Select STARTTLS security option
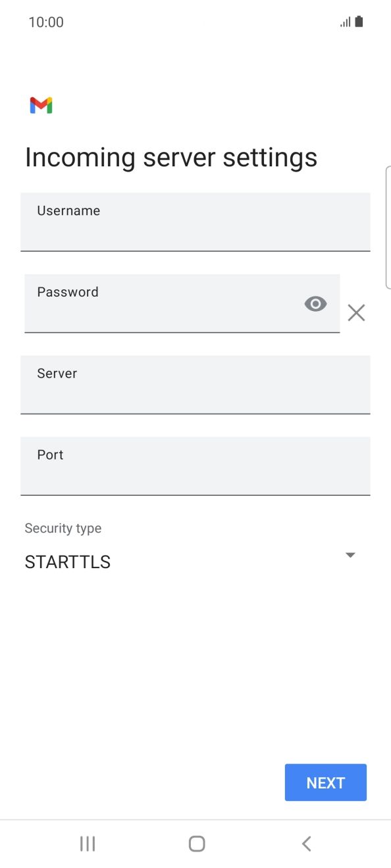 pos(68,562)
